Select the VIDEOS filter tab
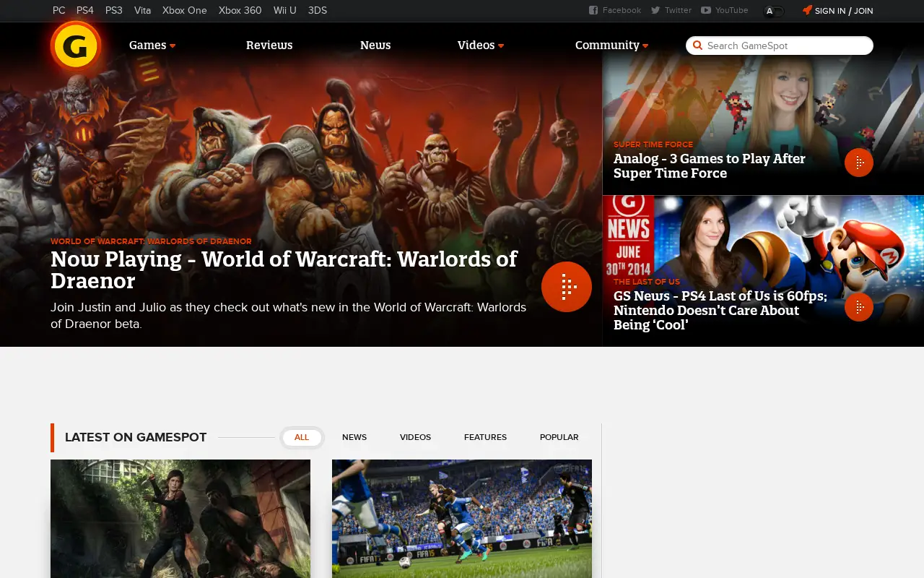The height and width of the screenshot is (578, 924). (415, 437)
